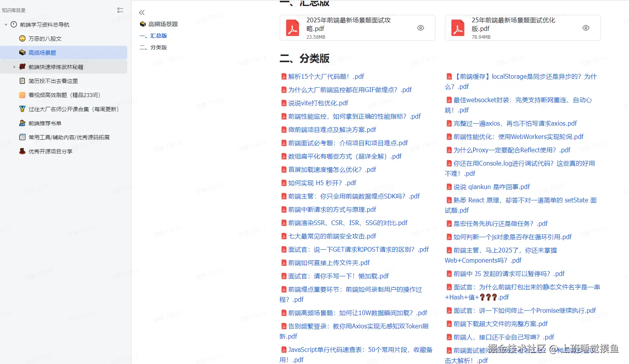Open 解析15个大厂代码题！.pdf
629x364 pixels.
click(x=326, y=76)
